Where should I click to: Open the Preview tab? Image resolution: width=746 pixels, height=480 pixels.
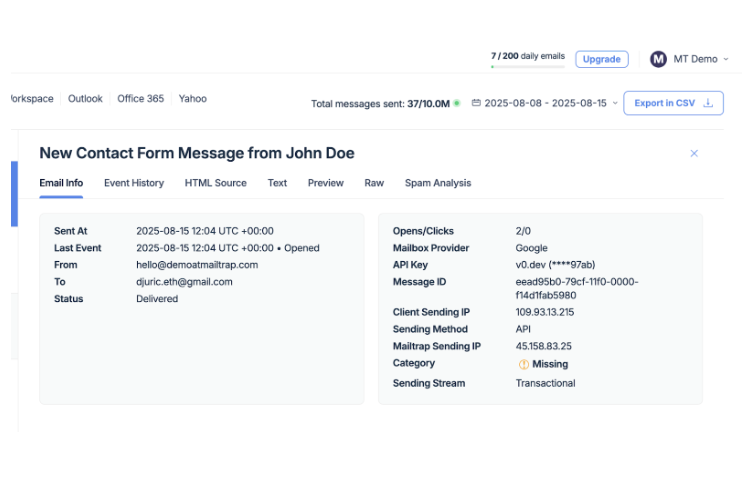pos(325,183)
